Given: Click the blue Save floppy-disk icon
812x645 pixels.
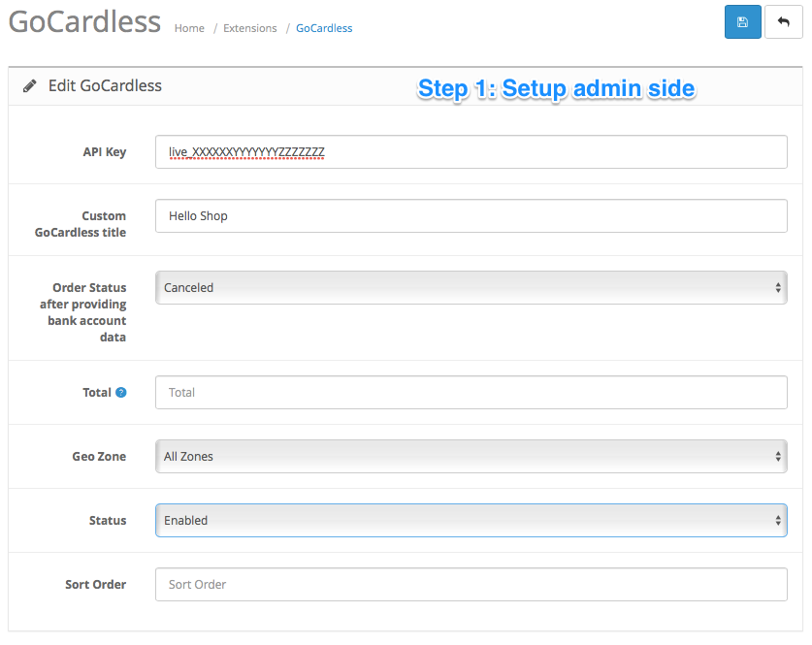Looking at the screenshot, I should pyautogui.click(x=742, y=21).
